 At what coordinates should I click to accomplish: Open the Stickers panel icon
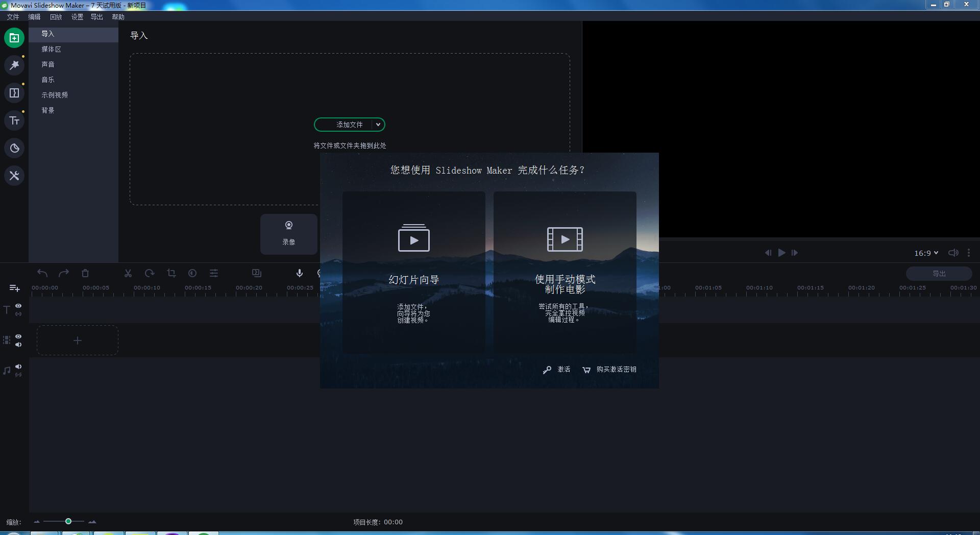(14, 148)
